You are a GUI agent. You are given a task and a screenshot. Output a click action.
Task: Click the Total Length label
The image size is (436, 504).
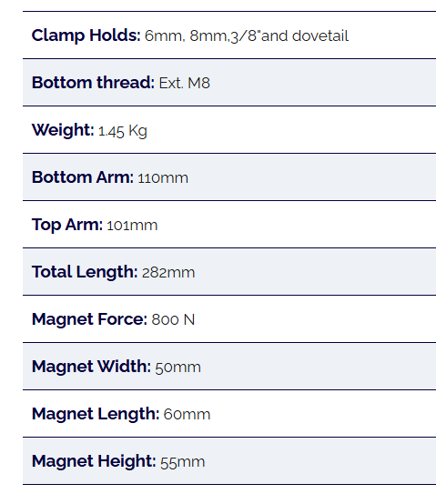point(85,272)
